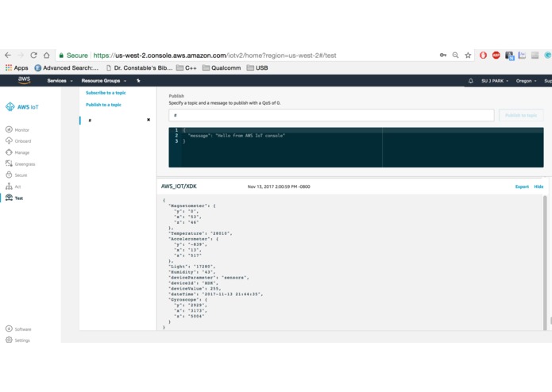Viewport: 552px width, 392px height.
Task: Open Act in the IoT sidebar
Action: coord(13,186)
